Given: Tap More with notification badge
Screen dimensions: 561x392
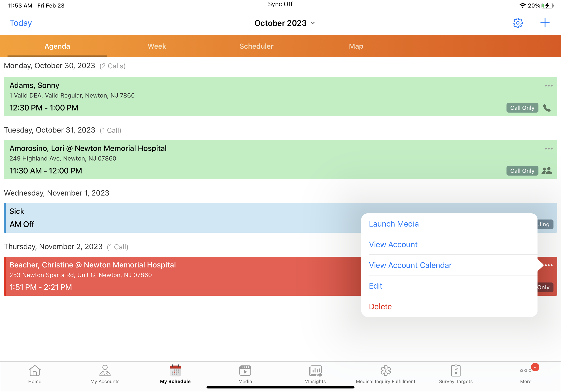Looking at the screenshot, I should point(526,374).
